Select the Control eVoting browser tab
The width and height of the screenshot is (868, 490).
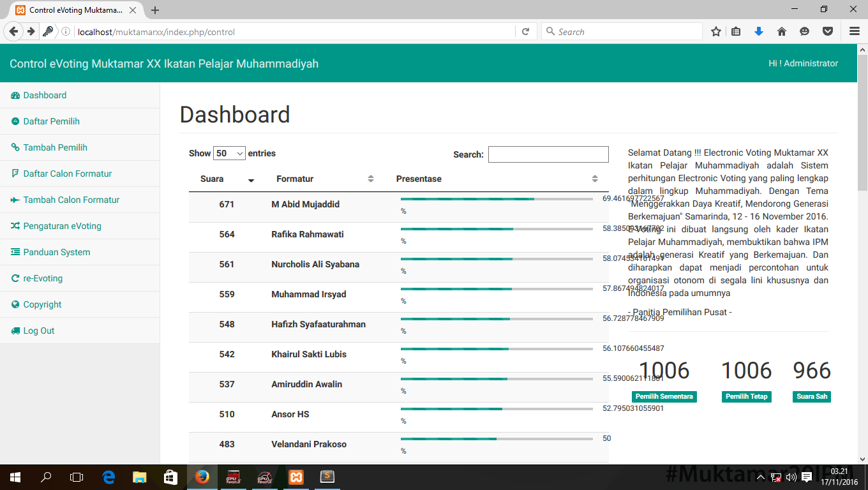76,10
